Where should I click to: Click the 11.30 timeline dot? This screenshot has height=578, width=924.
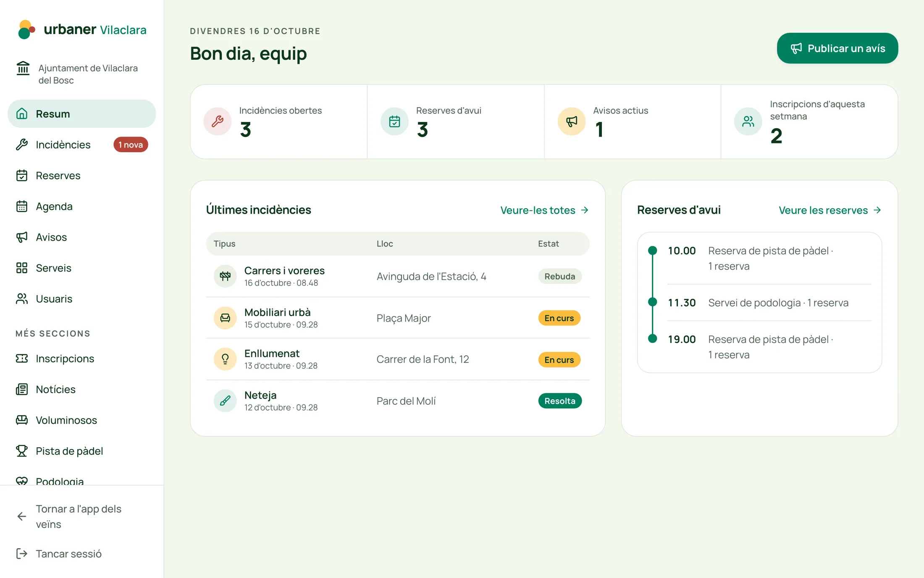point(652,302)
